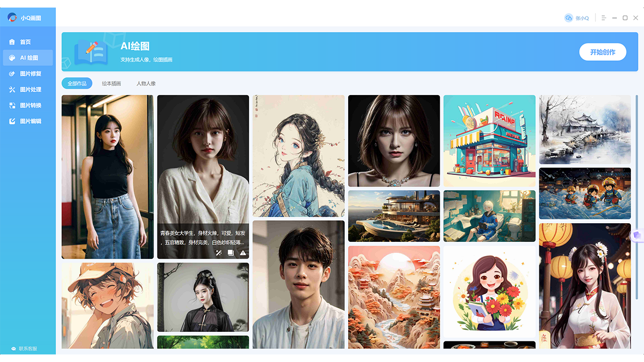Select the 全部作品 filter pill
644x362 pixels.
76,83
